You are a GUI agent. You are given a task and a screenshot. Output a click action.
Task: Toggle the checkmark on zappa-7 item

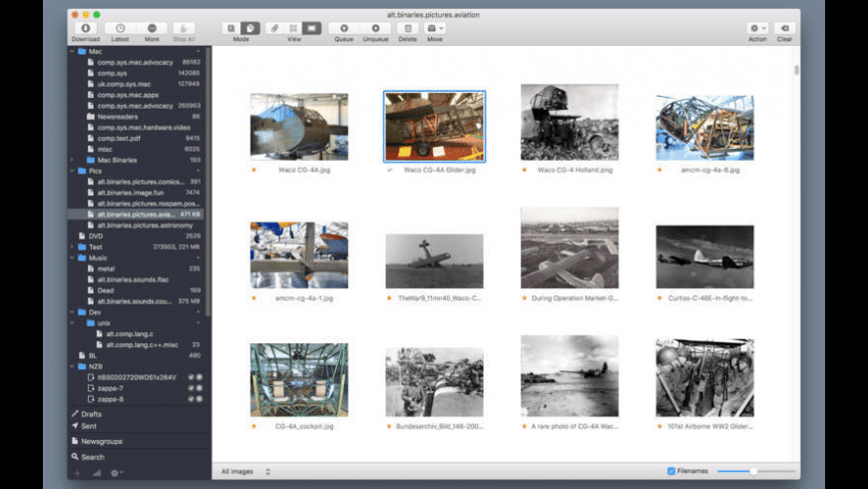pyautogui.click(x=191, y=388)
